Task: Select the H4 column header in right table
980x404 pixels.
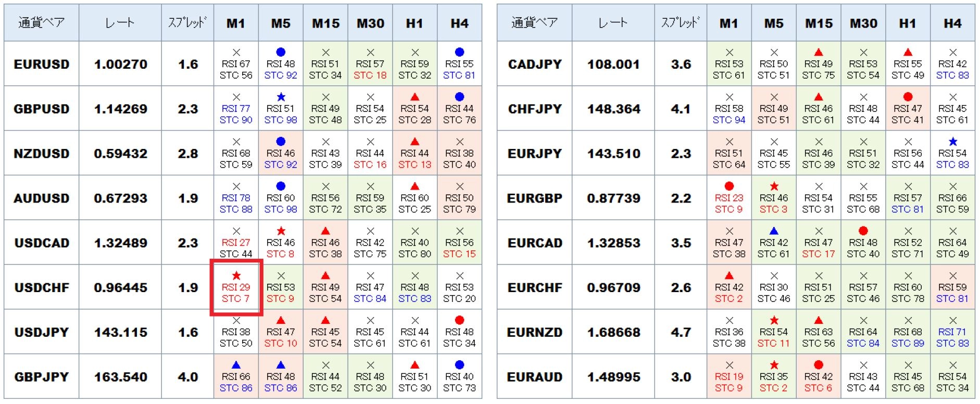Action: click(952, 23)
